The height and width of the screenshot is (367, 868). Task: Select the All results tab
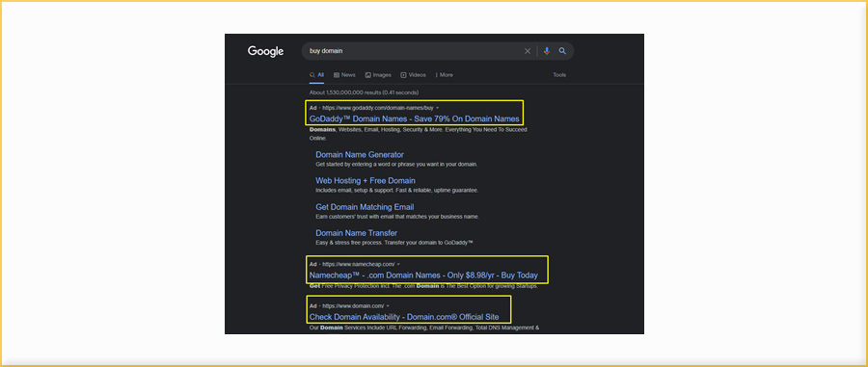point(316,74)
